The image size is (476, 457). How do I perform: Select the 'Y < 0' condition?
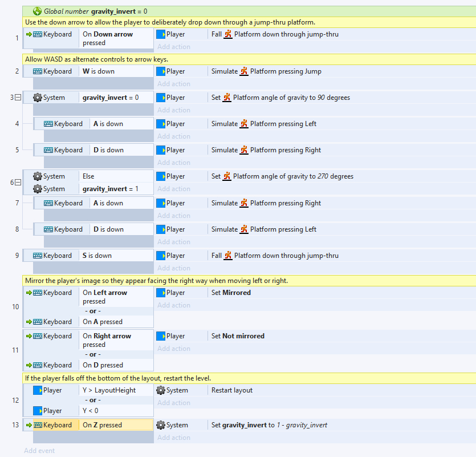point(89,411)
